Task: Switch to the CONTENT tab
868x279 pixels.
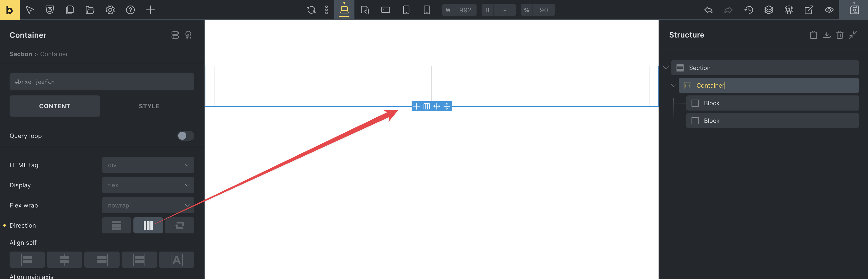Action: tap(55, 106)
